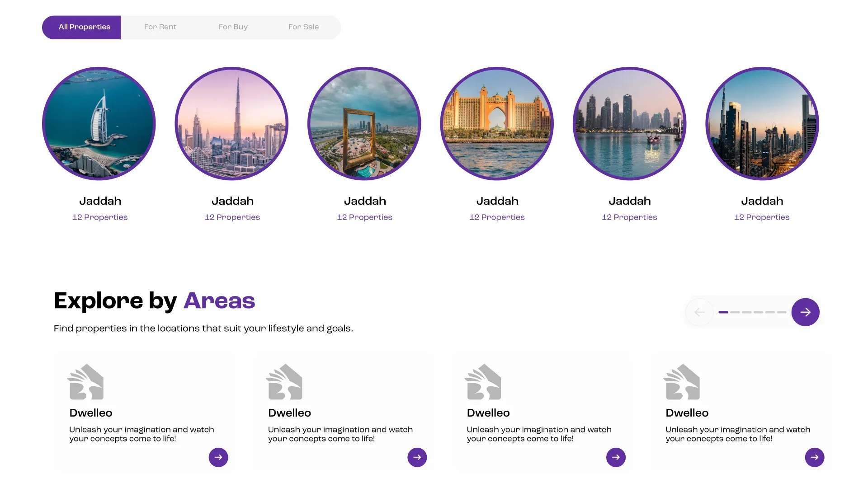Click the house logo on the first Dwelleo card
868x488 pixels.
pos(86,382)
